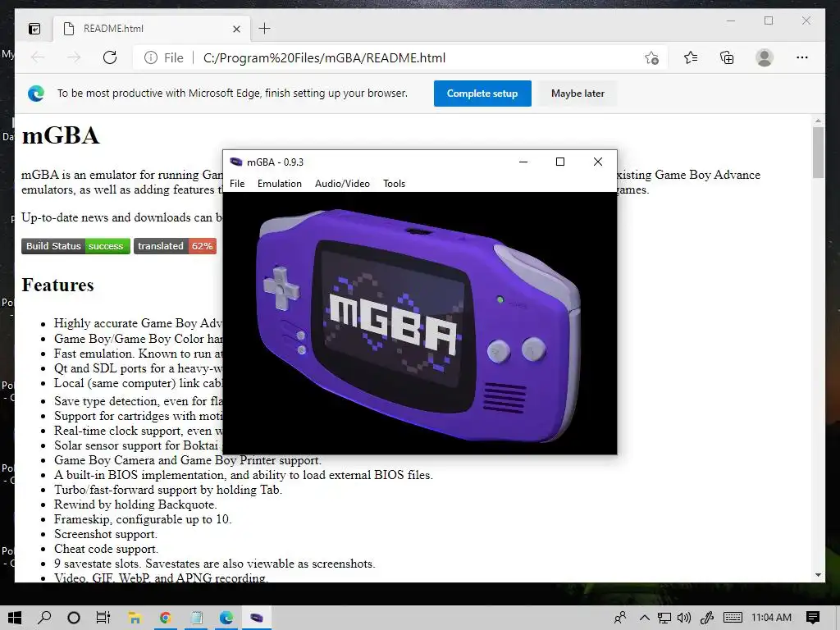Screen dimensions: 840x630
Task: Click the Build Status success badge
Action: tap(75, 246)
